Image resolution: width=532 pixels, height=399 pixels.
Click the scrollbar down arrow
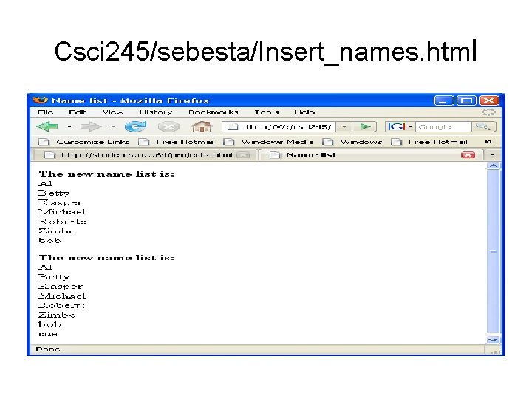(494, 340)
